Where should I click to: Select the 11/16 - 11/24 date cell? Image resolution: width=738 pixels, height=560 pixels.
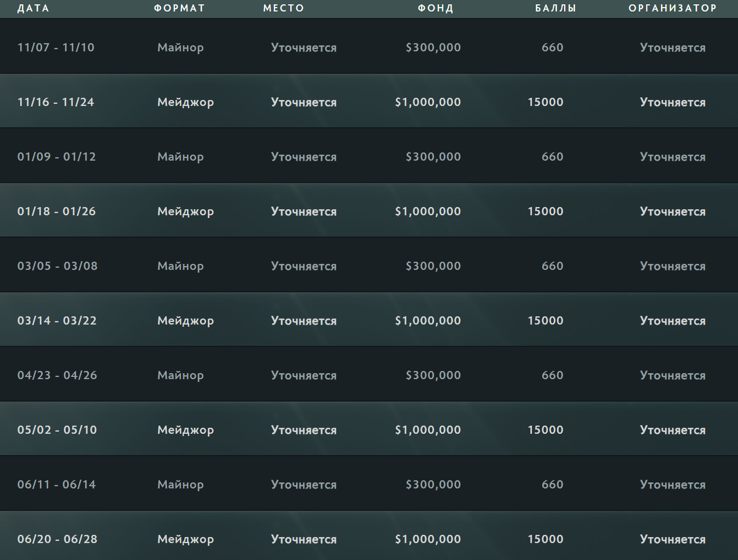56,102
